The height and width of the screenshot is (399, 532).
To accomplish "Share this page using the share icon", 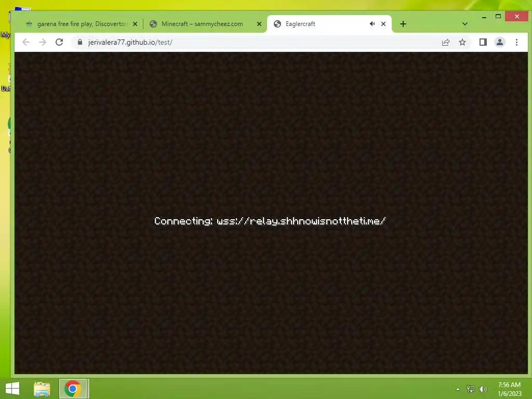I will click(x=445, y=42).
